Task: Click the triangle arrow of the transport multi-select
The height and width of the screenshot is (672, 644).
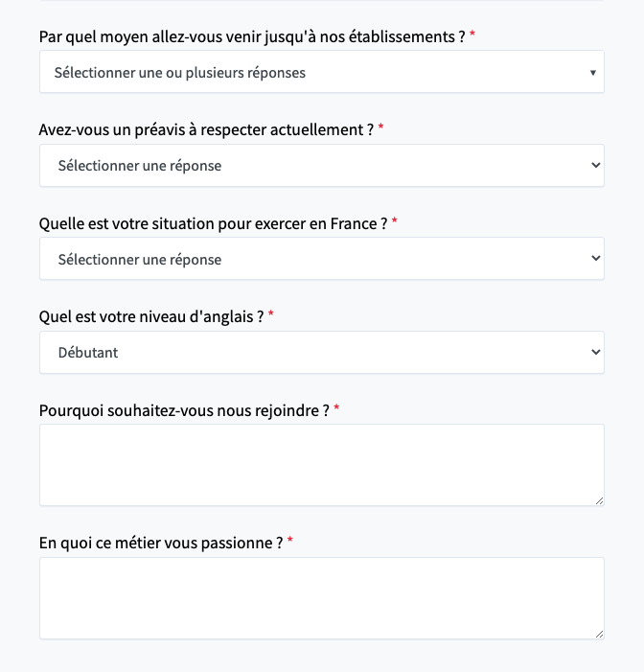Action: (593, 73)
